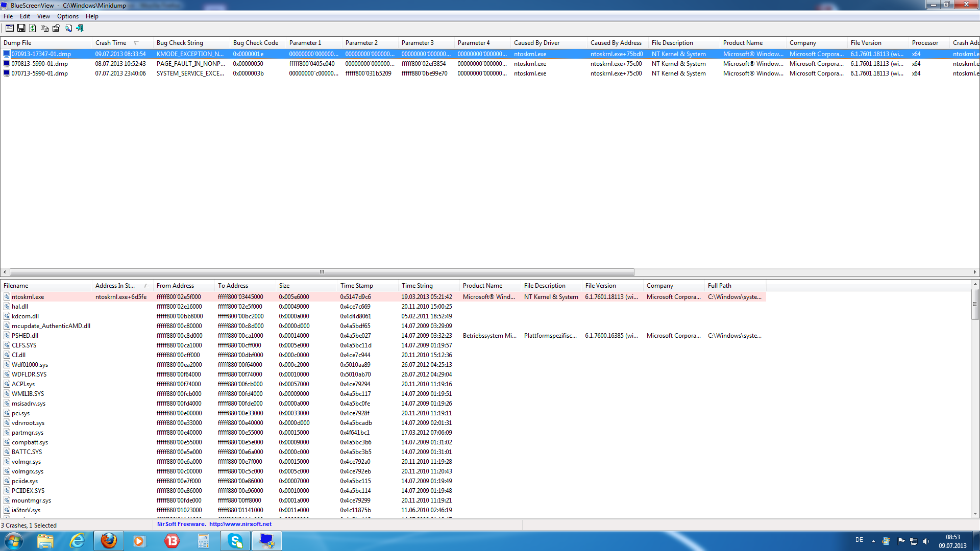Select the 070713-5990-01.dmp crash row

[490, 73]
